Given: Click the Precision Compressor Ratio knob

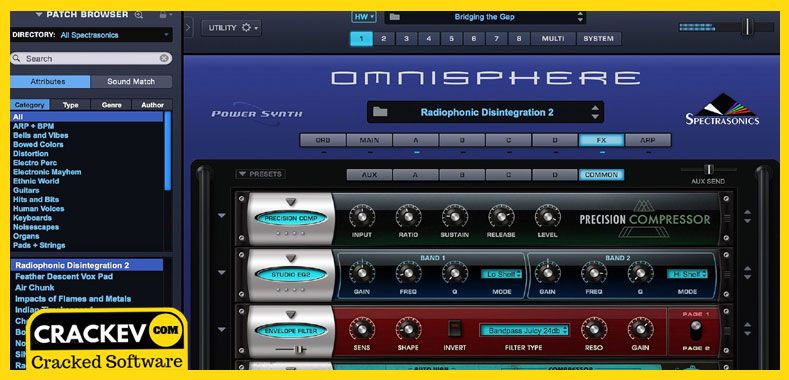Looking at the screenshot, I should (x=408, y=216).
